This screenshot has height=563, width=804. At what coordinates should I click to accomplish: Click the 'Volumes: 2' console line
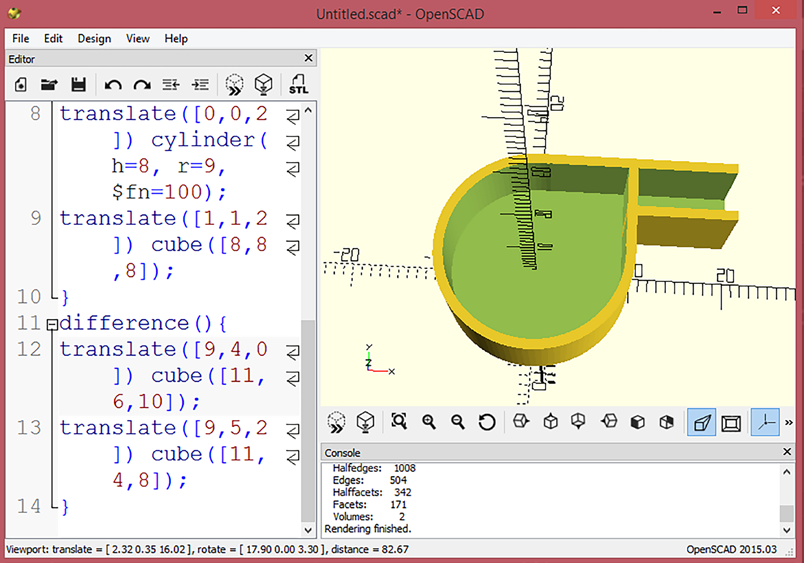point(369,517)
